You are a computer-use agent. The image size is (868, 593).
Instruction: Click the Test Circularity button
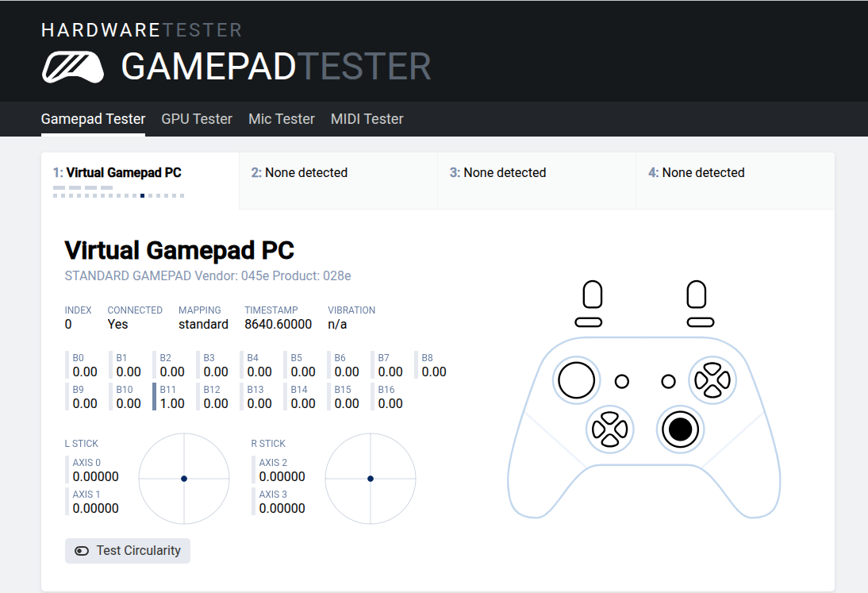[127, 550]
